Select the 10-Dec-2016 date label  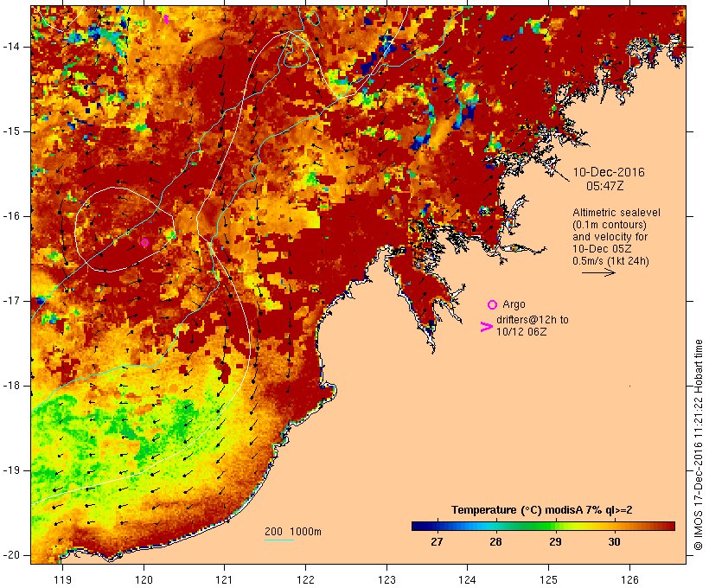pyautogui.click(x=609, y=172)
